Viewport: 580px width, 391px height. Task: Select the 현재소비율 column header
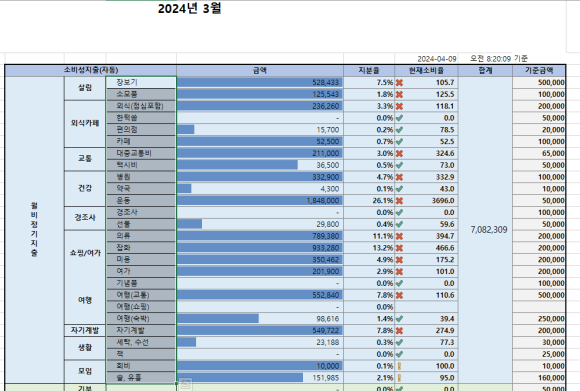pyautogui.click(x=426, y=70)
